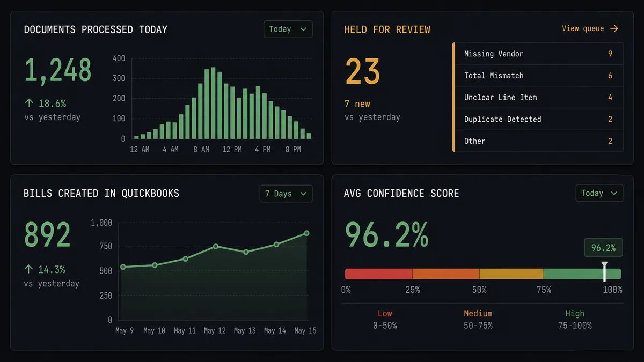Screen dimensions: 644x362
Task: Open the Today dropdown in Documents Processed
Action: pos(288,29)
